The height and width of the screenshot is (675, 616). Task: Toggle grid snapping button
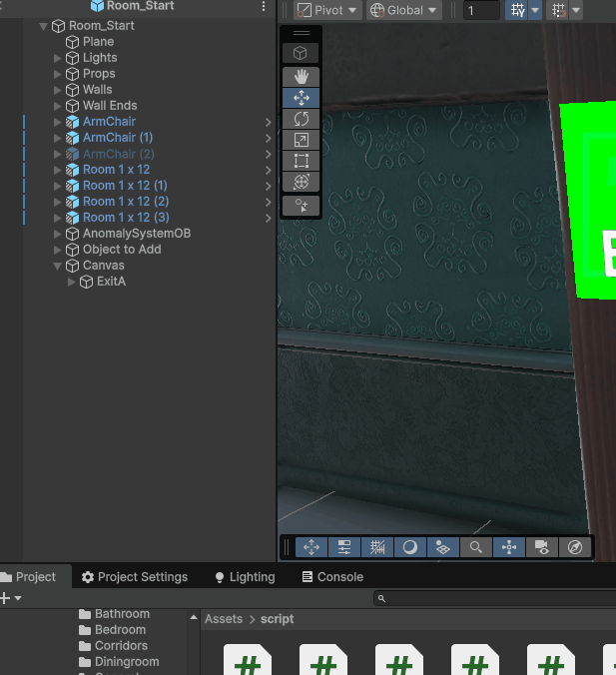click(x=517, y=11)
